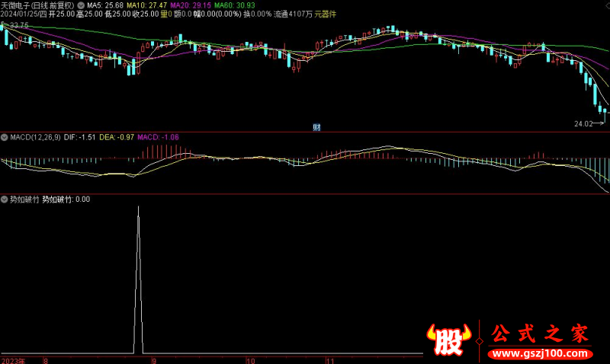Click the 势如破竹 signal spike peak
Screen dimensions: 610x364
click(138, 207)
